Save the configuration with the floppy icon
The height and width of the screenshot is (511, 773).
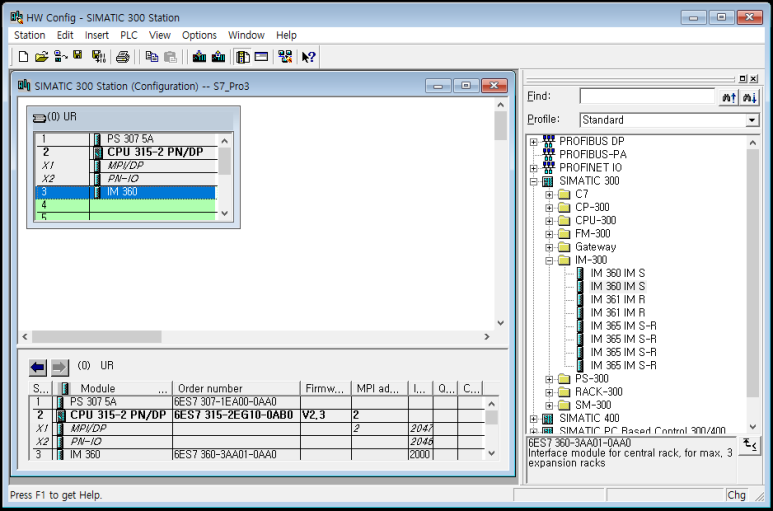[78, 56]
